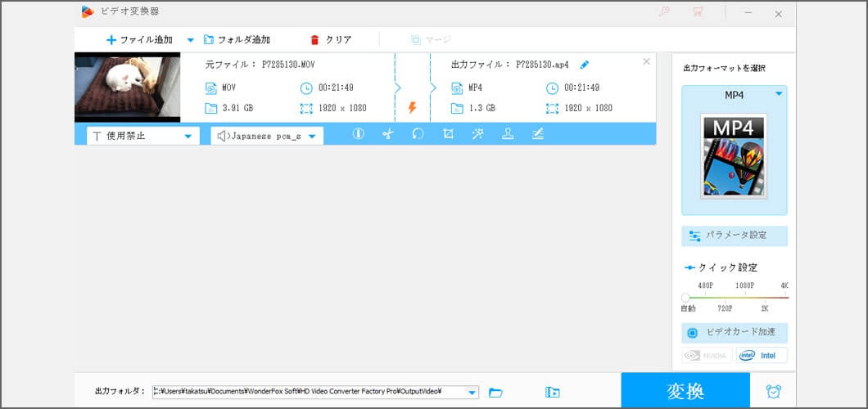Click the 480P mark on quality slider

705,297
